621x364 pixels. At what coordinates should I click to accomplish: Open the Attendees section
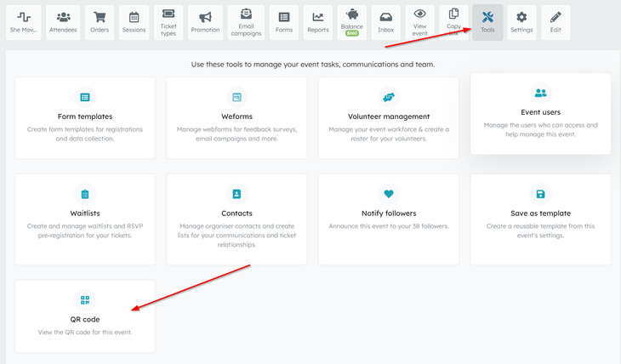64,22
